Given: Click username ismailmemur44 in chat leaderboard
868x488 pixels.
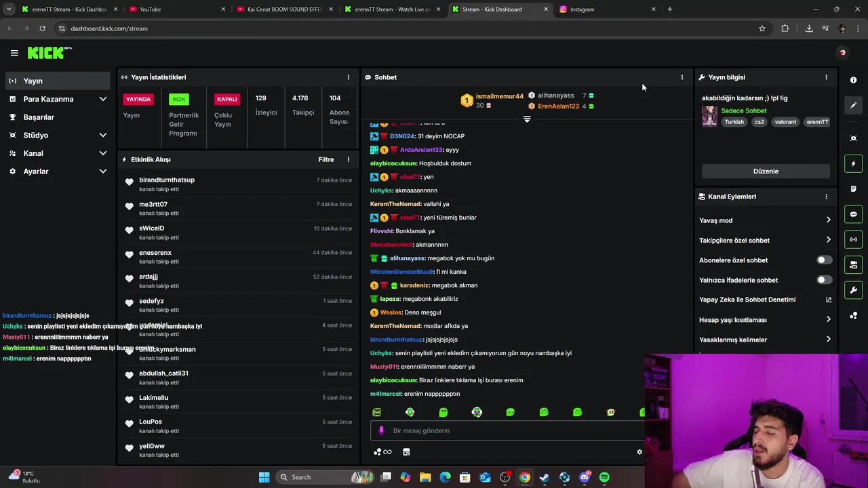Looking at the screenshot, I should [x=500, y=96].
